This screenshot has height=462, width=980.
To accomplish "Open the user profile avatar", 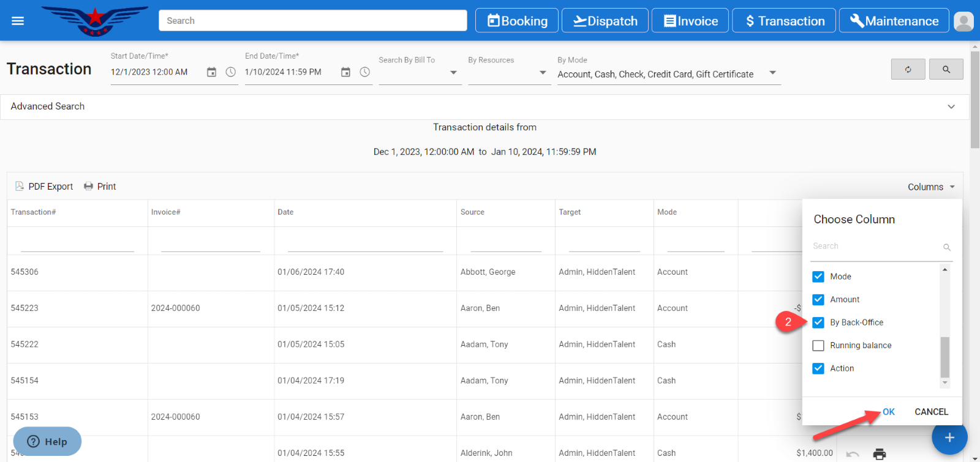I will pos(963,21).
